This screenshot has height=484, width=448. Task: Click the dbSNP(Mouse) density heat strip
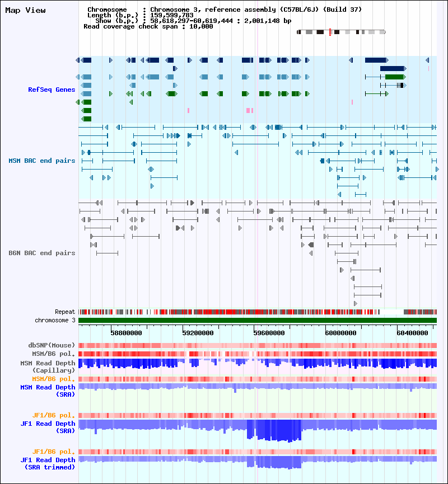coord(258,345)
